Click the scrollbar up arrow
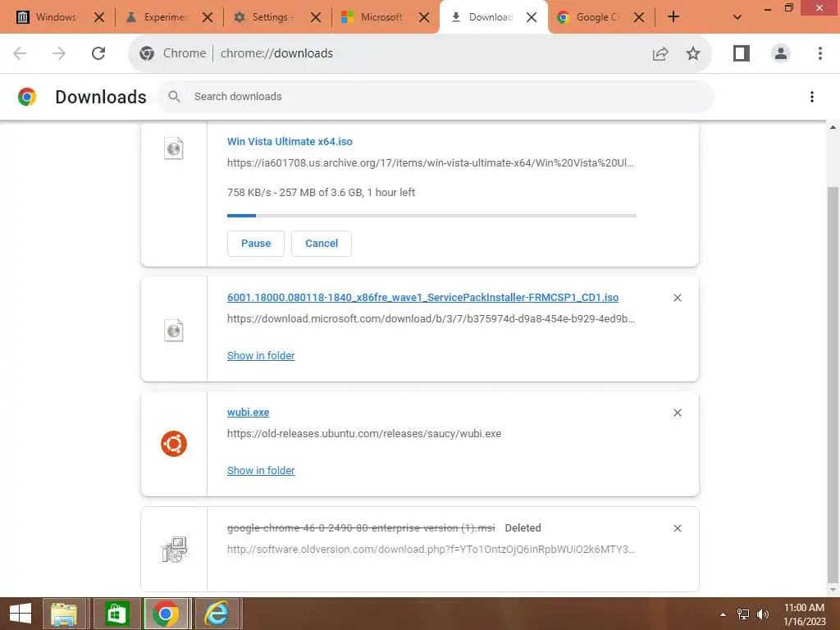 (833, 127)
